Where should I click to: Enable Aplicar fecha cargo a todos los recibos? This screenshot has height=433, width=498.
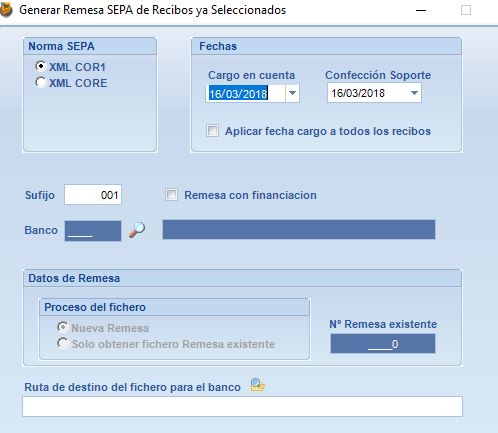[x=213, y=130]
